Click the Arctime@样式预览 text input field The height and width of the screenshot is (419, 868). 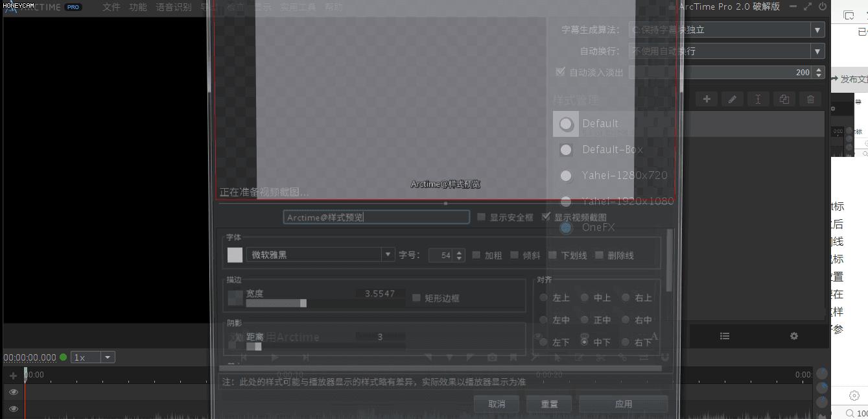click(376, 217)
